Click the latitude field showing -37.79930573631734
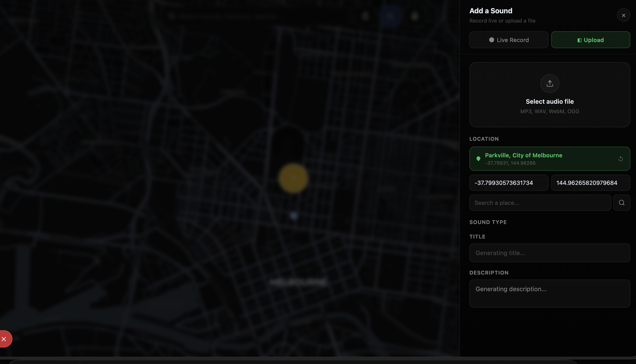The image size is (636, 364). [509, 183]
